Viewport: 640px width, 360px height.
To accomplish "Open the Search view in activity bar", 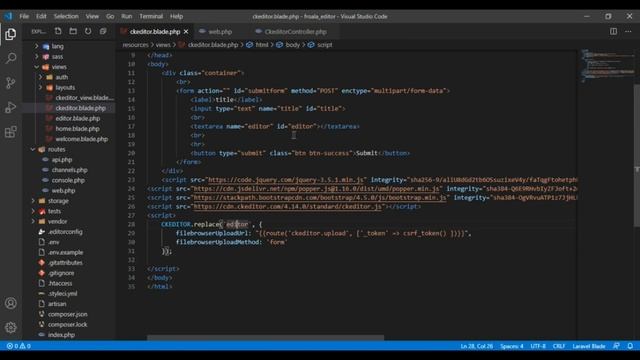I will (11, 58).
